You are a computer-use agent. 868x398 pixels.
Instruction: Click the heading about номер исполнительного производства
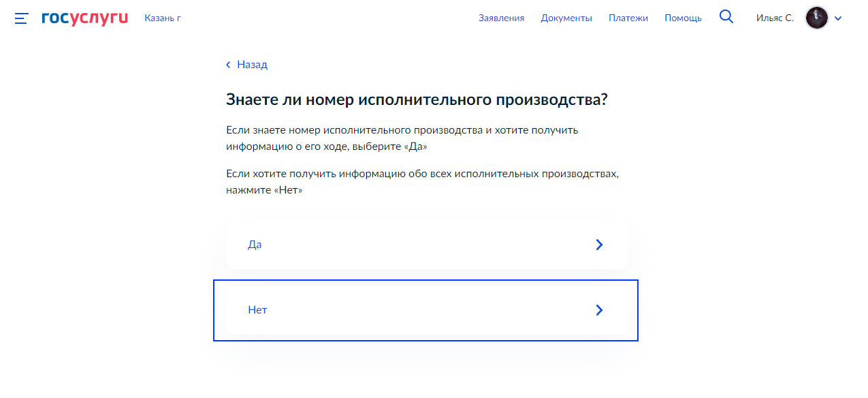click(416, 100)
